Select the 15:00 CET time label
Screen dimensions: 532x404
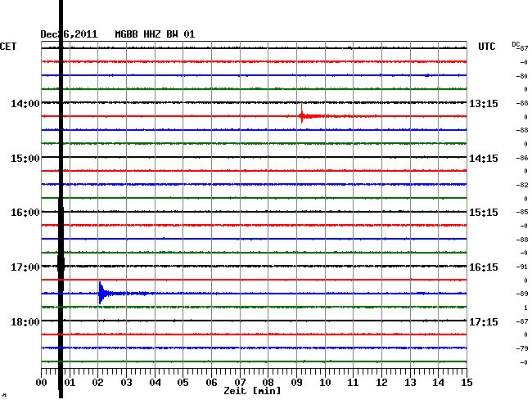pyautogui.click(x=25, y=159)
